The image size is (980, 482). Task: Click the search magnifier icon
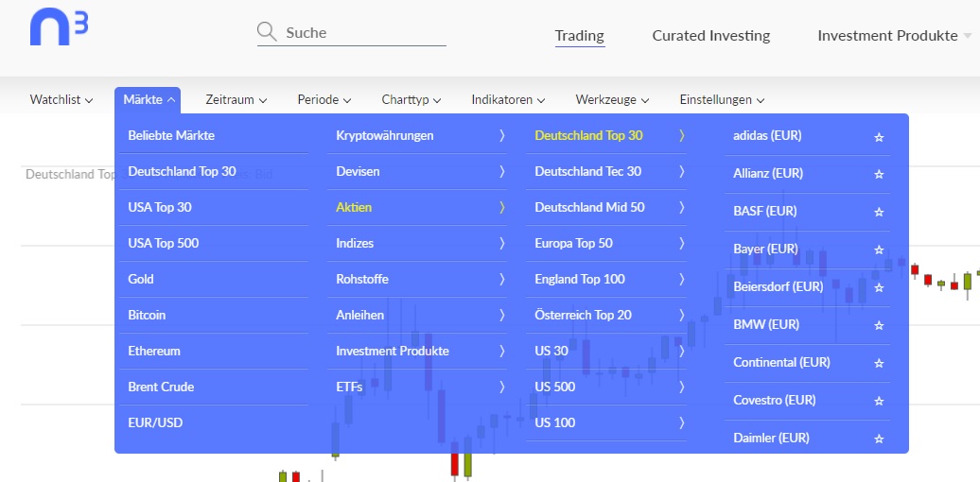[267, 33]
